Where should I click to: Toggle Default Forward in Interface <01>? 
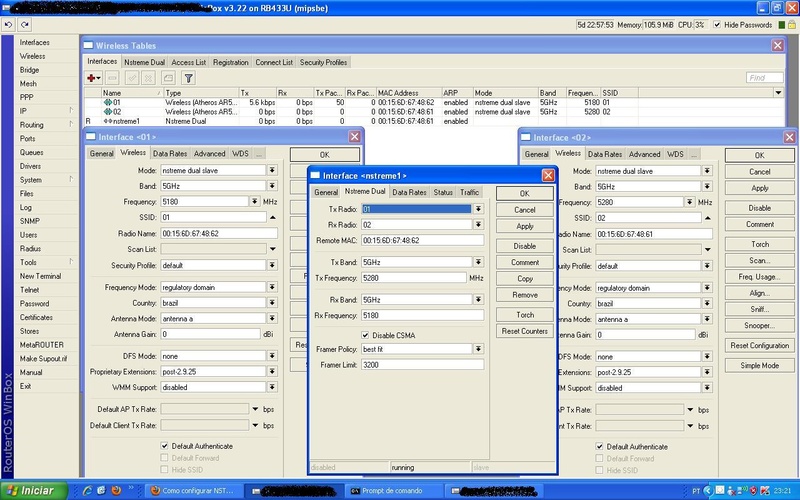[x=164, y=458]
